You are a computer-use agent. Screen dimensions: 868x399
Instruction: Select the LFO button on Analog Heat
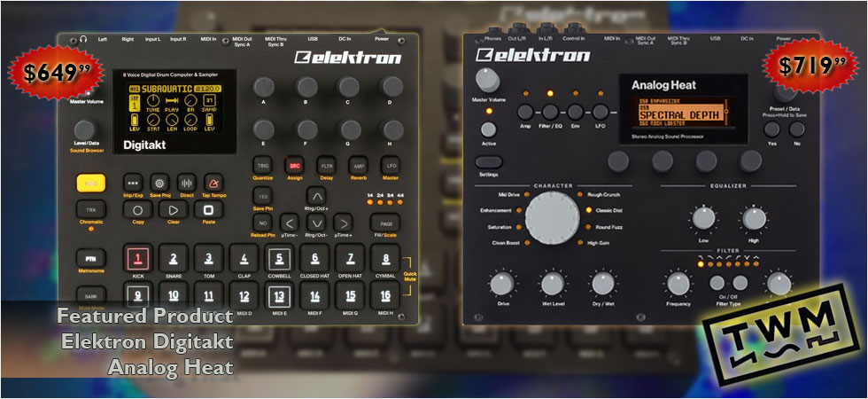pos(600,113)
